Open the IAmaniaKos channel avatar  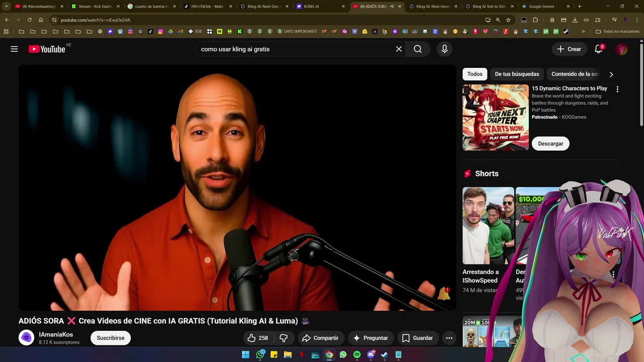tap(26, 338)
